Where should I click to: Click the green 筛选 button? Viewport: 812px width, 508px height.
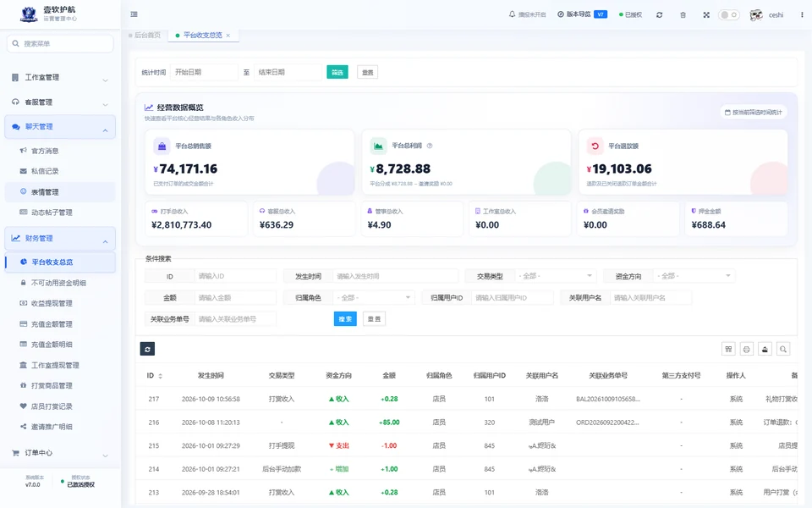pos(337,72)
